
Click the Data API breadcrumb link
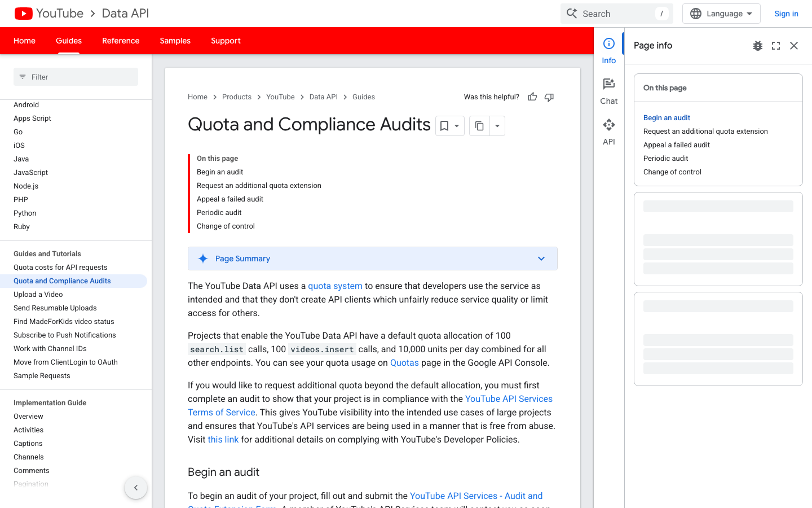pos(323,97)
